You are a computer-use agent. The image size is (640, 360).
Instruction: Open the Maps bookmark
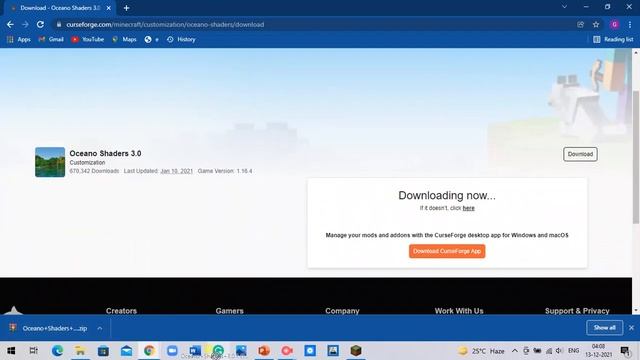pos(124,40)
